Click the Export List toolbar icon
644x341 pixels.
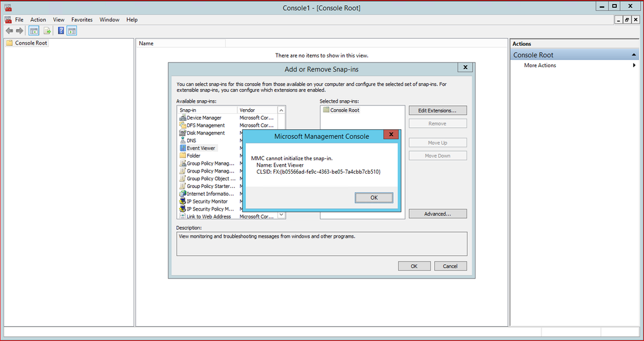pos(47,31)
